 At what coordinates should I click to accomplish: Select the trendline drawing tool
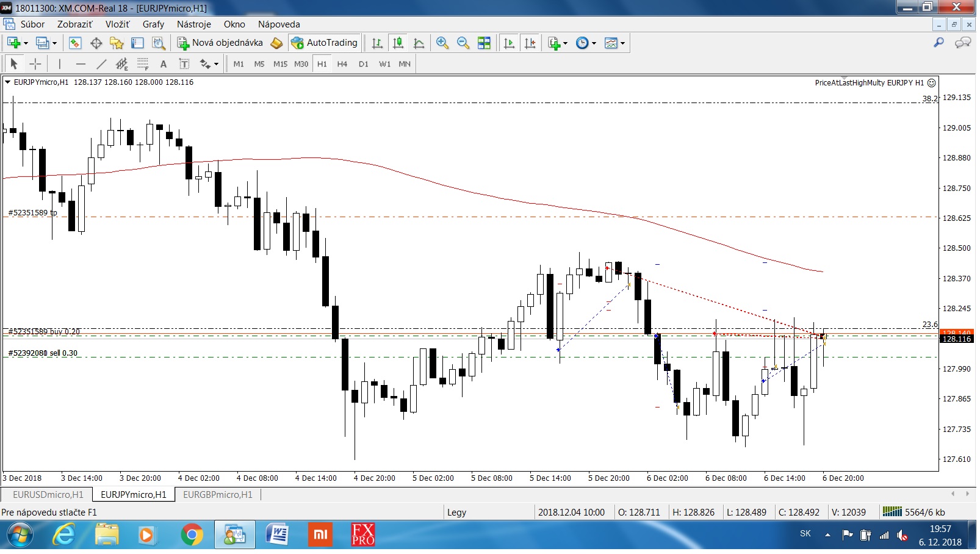(101, 64)
